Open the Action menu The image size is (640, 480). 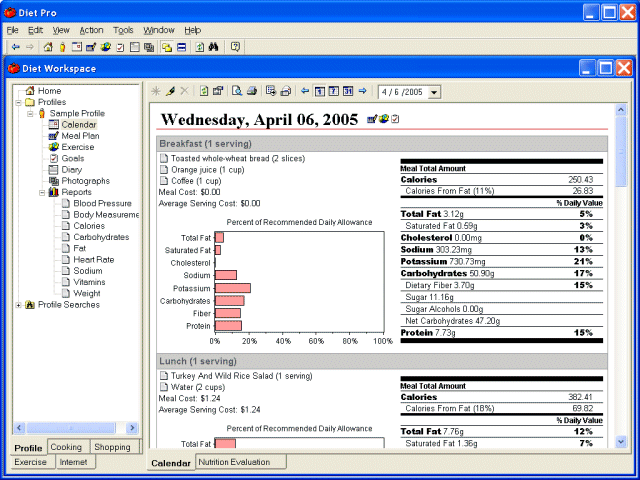[91, 30]
